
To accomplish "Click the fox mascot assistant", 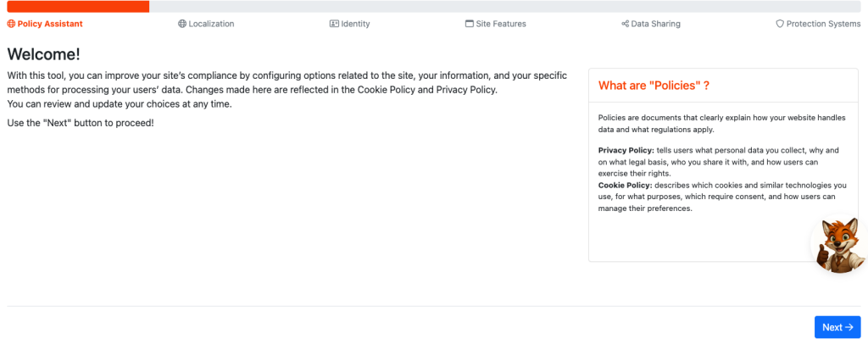I will (838, 246).
